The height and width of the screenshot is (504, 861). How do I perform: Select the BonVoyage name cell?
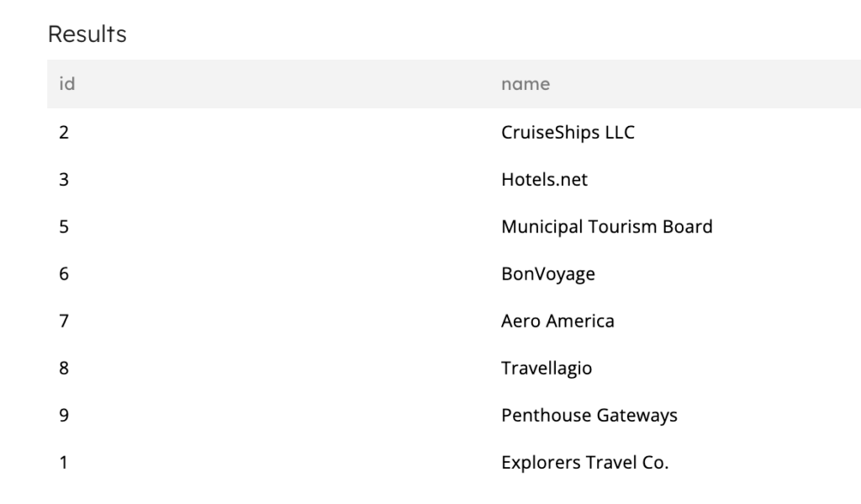[548, 274]
